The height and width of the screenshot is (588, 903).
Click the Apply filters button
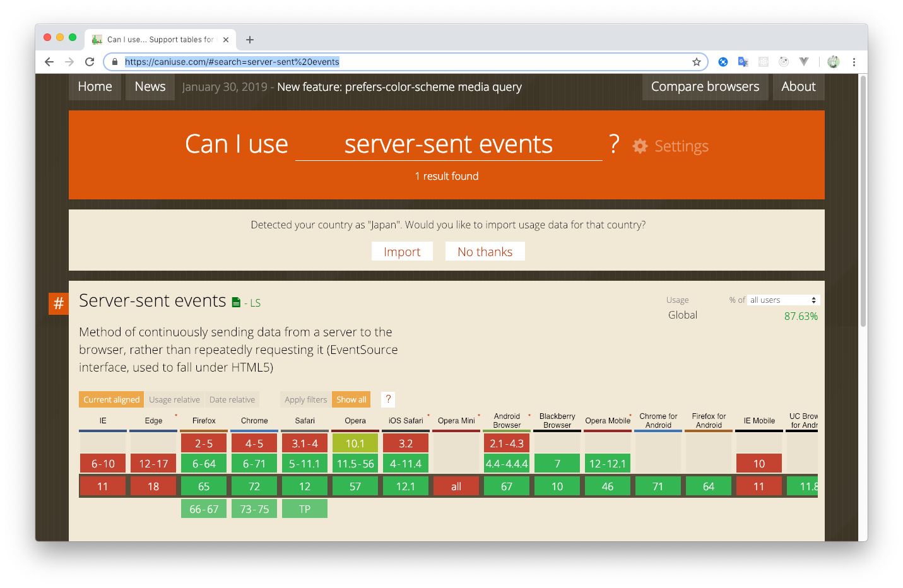tap(305, 399)
